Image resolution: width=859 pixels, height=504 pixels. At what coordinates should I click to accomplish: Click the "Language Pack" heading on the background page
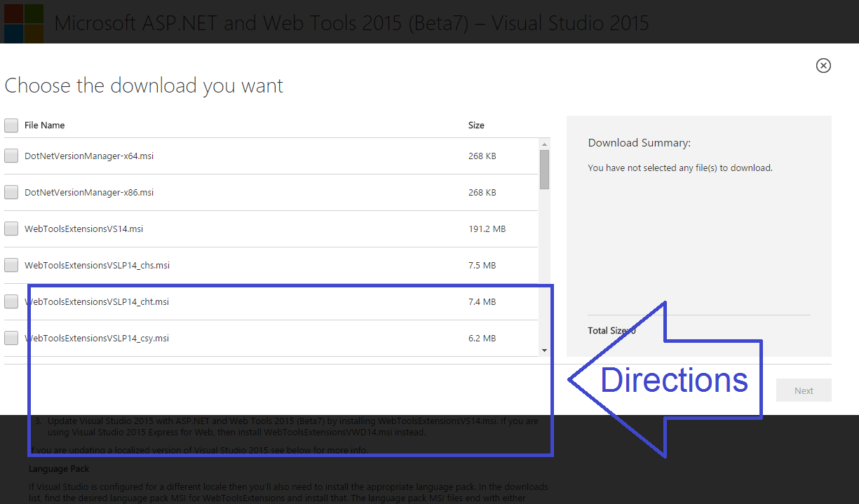59,468
